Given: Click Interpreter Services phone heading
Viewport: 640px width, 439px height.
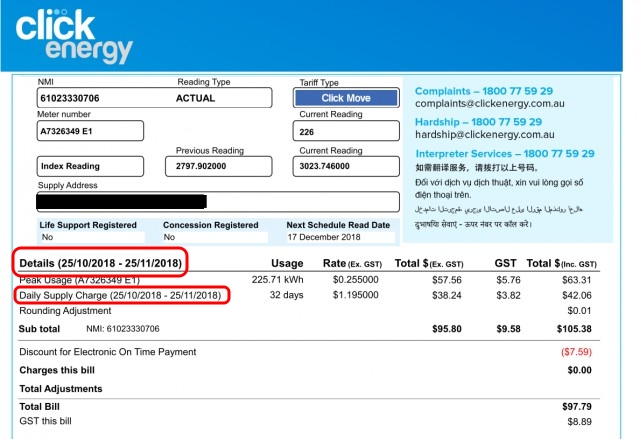Looking at the screenshot, I should click(x=505, y=154).
